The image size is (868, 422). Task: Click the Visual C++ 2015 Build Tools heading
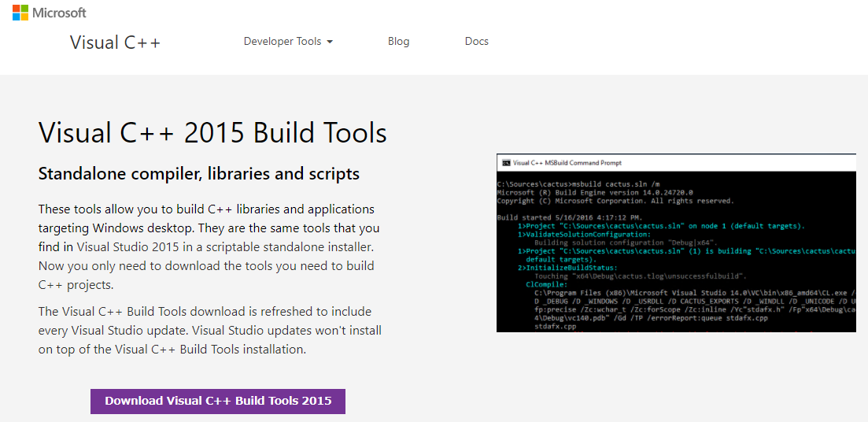pos(212,133)
